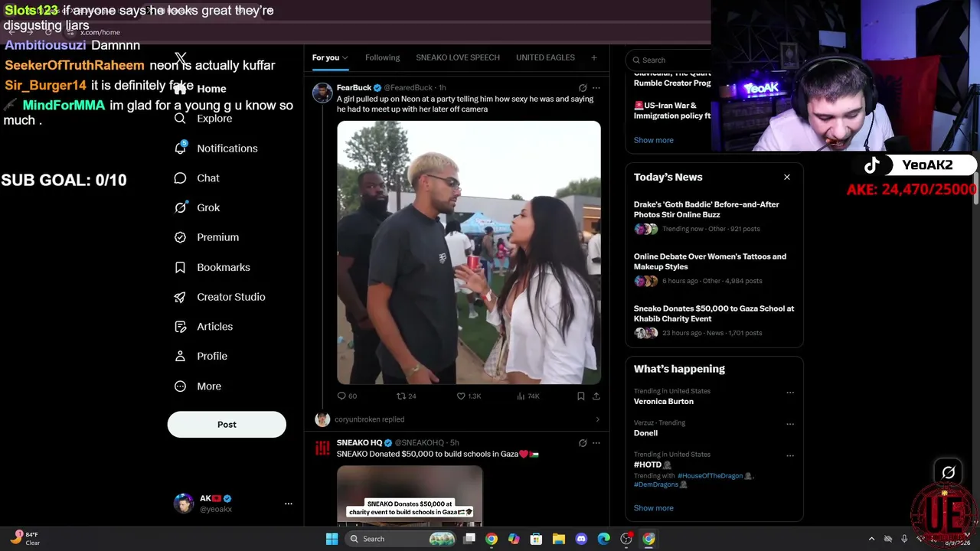The width and height of the screenshot is (980, 551).
Task: Open the floating Grok button
Action: coord(948,473)
